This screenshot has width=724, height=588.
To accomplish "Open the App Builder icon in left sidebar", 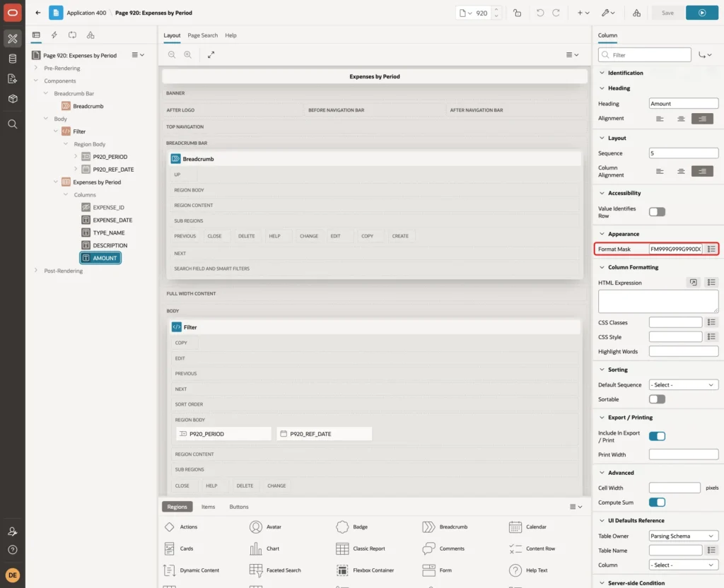I will point(13,39).
